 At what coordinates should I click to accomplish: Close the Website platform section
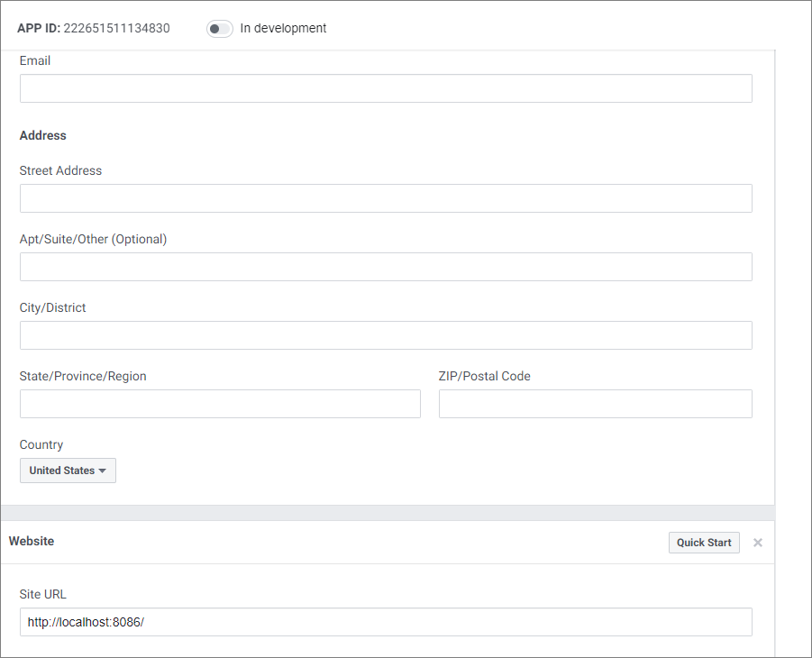click(757, 543)
